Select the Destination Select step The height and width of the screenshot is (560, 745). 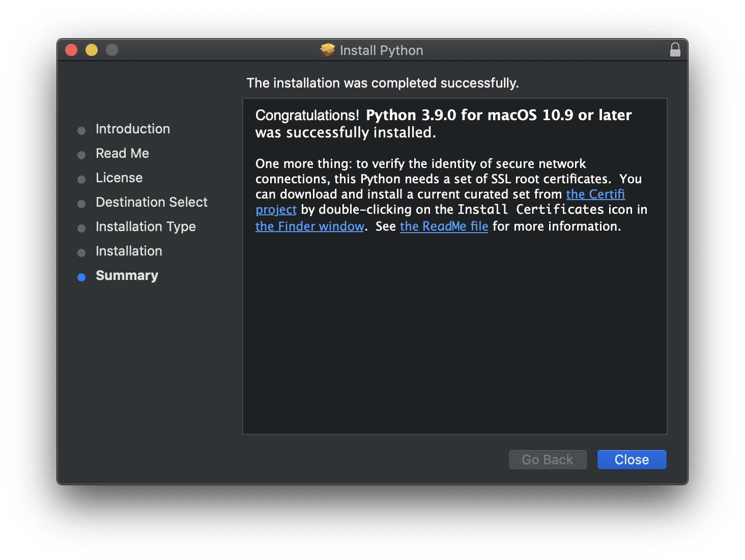[x=151, y=202]
